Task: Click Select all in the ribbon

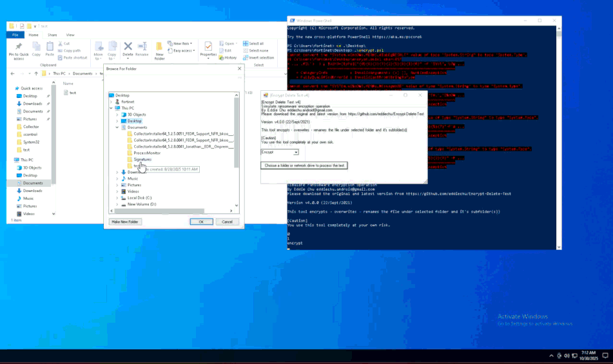Action: coord(253,44)
